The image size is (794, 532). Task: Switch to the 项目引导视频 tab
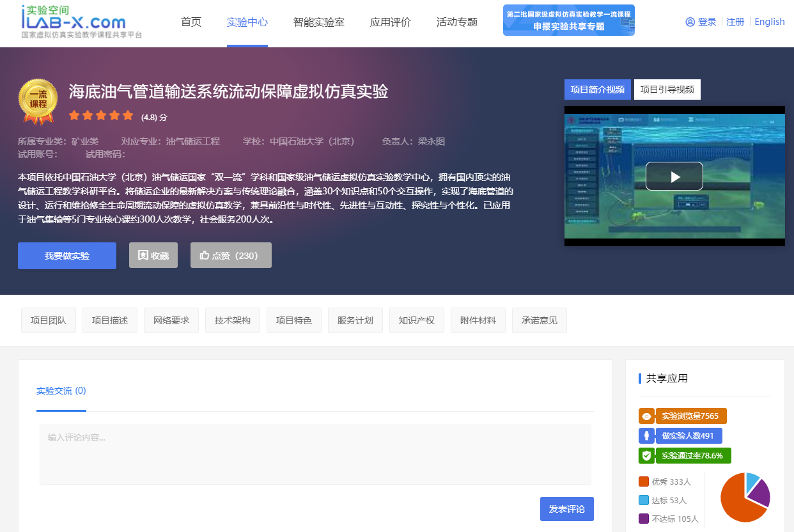coord(667,90)
